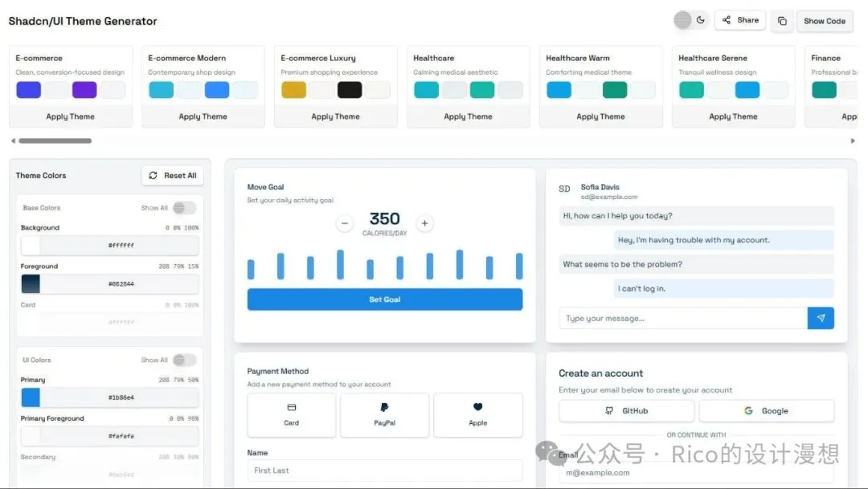Click the Share button
This screenshot has width=868, height=489.
point(740,21)
